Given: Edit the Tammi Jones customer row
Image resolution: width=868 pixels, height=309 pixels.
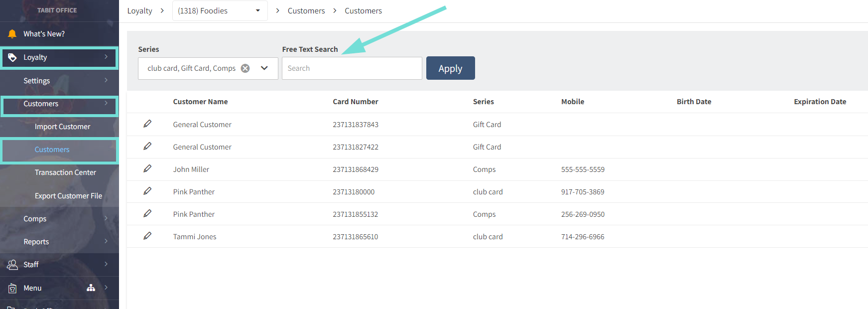Looking at the screenshot, I should pyautogui.click(x=147, y=236).
